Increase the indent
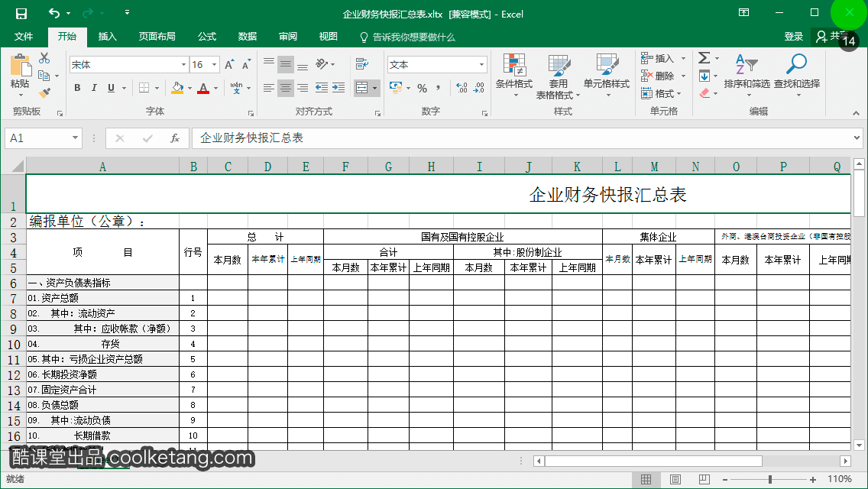 point(338,88)
